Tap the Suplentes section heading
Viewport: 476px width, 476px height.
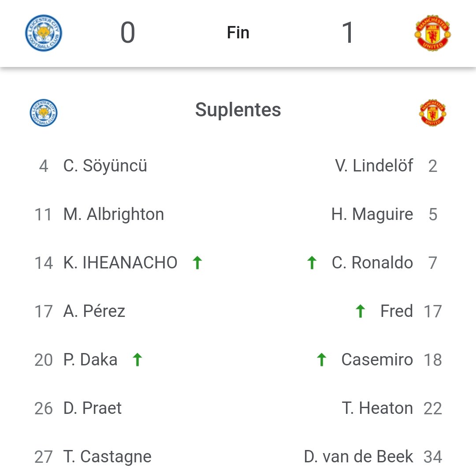point(238,110)
